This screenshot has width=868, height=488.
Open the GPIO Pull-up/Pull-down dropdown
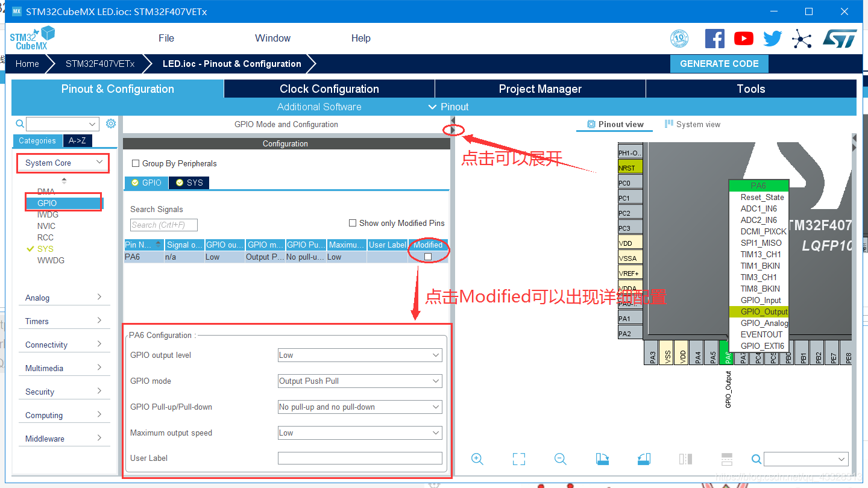tap(360, 407)
